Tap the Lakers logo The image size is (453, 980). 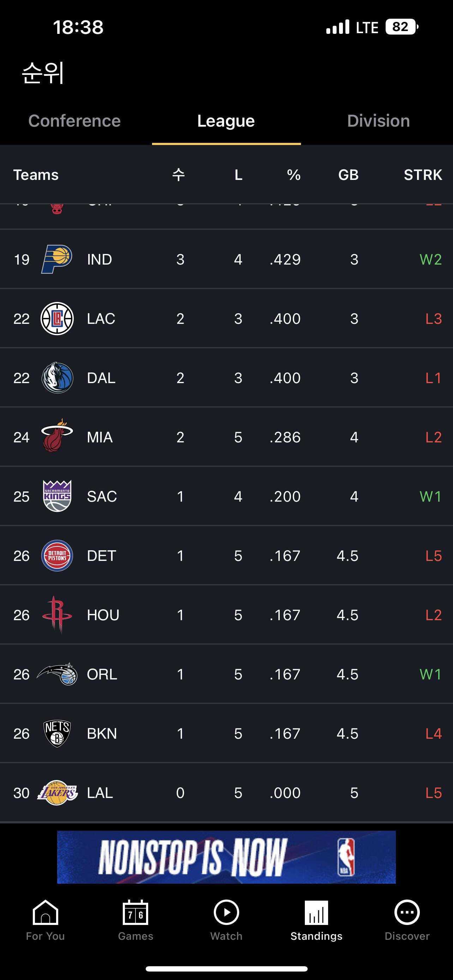pyautogui.click(x=58, y=793)
